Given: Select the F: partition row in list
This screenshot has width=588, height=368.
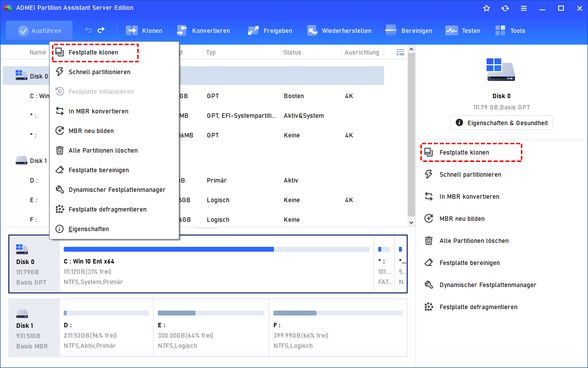Looking at the screenshot, I should 193,220.
